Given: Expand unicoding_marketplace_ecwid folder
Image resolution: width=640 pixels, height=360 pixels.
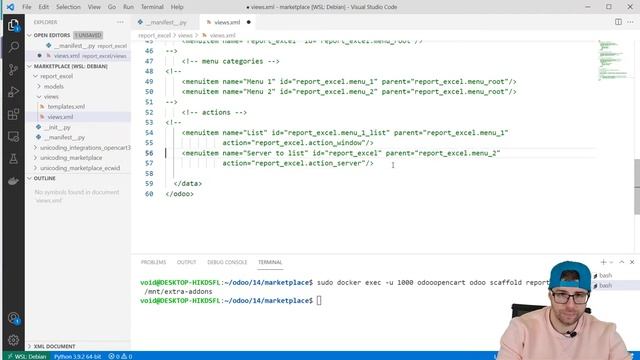Looking at the screenshot, I should tap(36, 168).
